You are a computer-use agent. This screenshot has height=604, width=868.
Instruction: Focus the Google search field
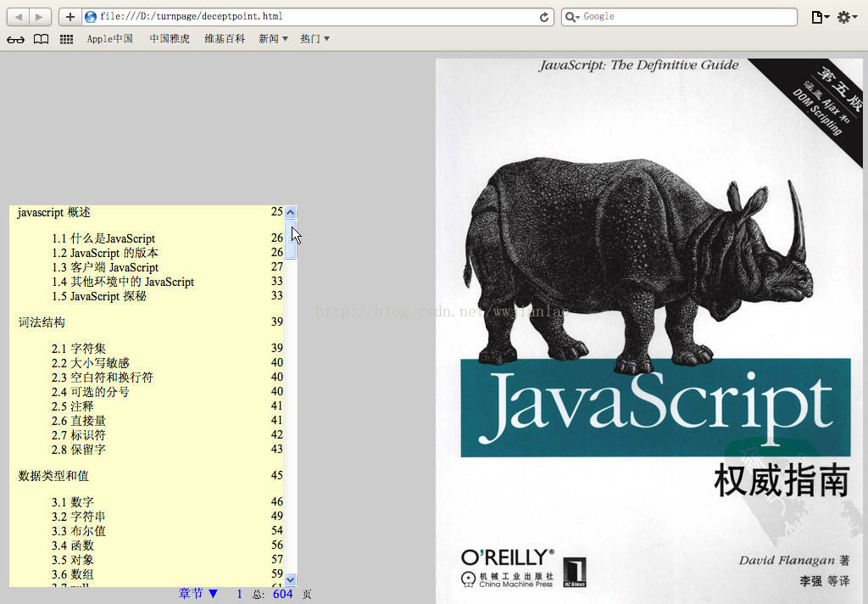pos(679,17)
